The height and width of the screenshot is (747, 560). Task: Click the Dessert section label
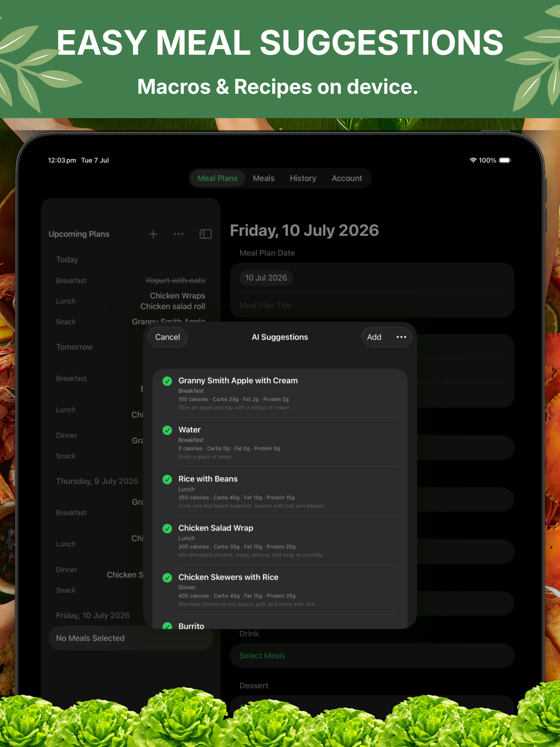(x=254, y=685)
